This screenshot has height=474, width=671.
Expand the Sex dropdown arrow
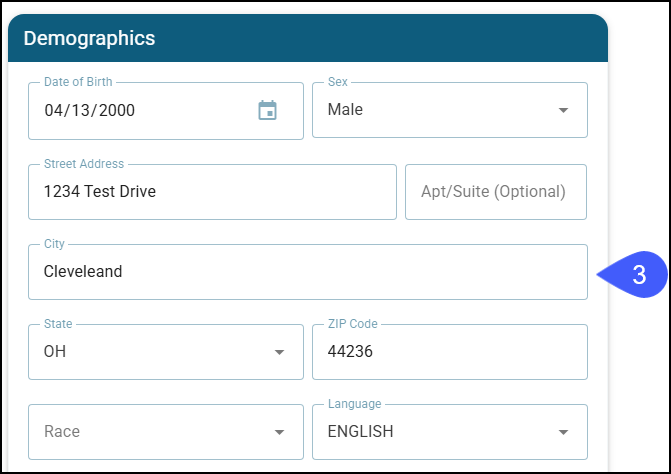coord(563,110)
